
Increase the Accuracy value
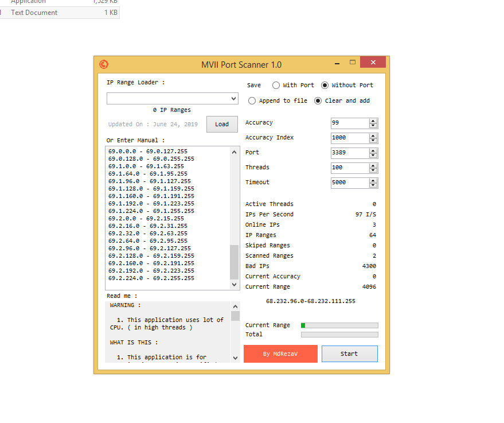click(x=374, y=121)
